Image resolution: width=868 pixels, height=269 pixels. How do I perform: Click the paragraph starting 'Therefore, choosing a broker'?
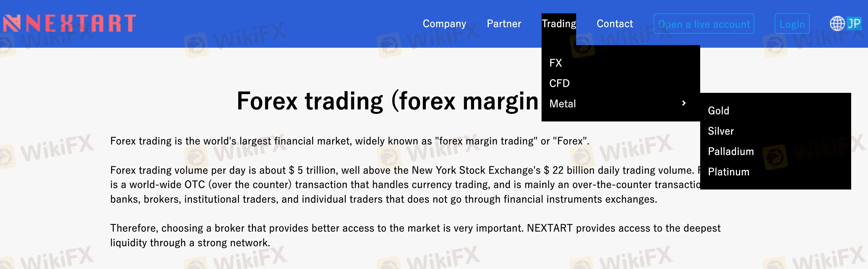(x=415, y=235)
